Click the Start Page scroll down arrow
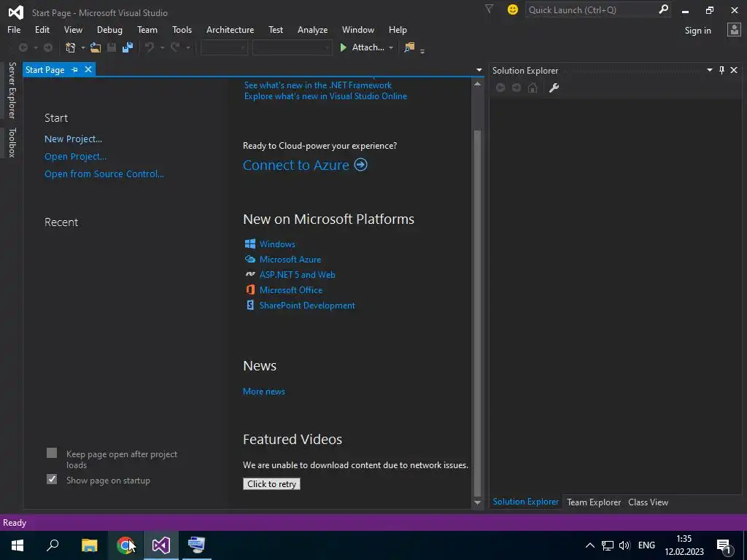The image size is (747, 560). click(477, 503)
